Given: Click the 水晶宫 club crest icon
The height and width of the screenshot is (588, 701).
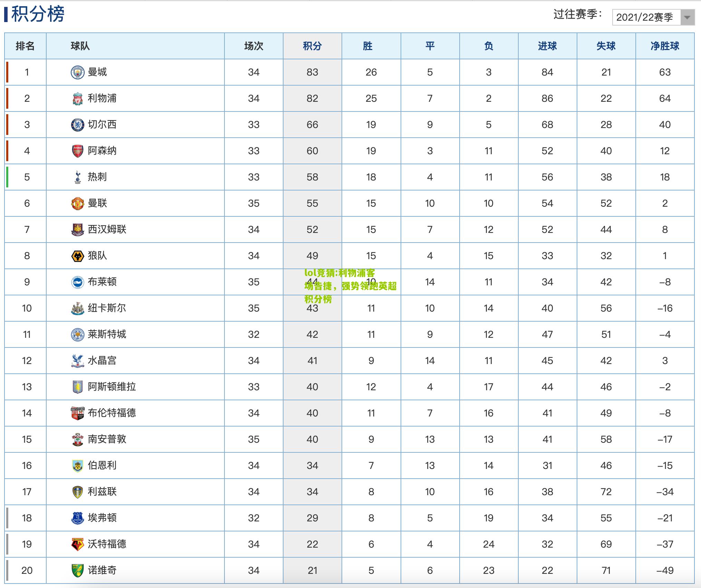Looking at the screenshot, I should click(x=77, y=361).
